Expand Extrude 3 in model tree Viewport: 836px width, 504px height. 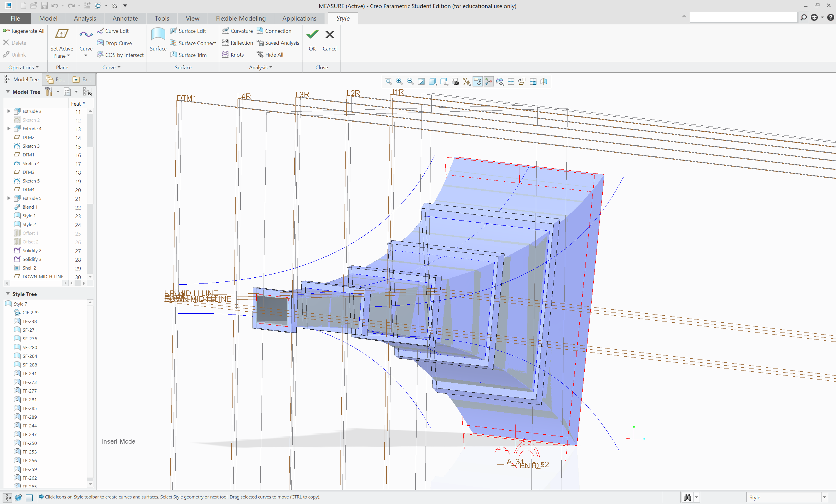point(9,111)
